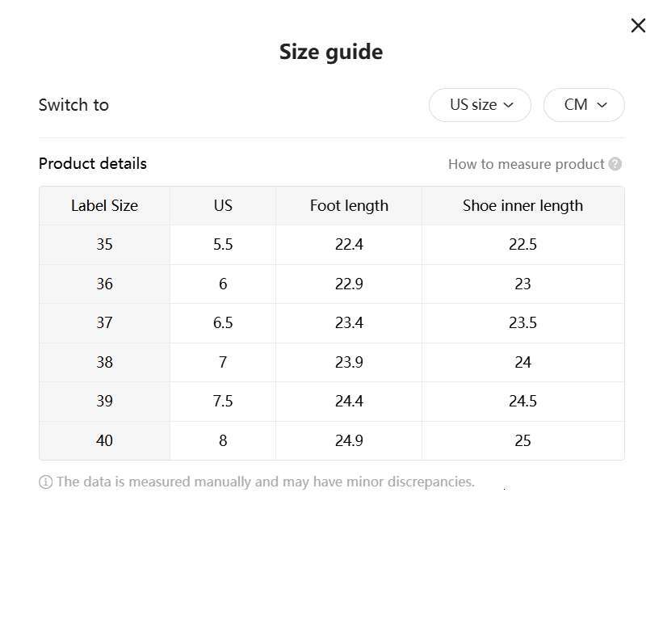Select label size 35 row

point(104,245)
